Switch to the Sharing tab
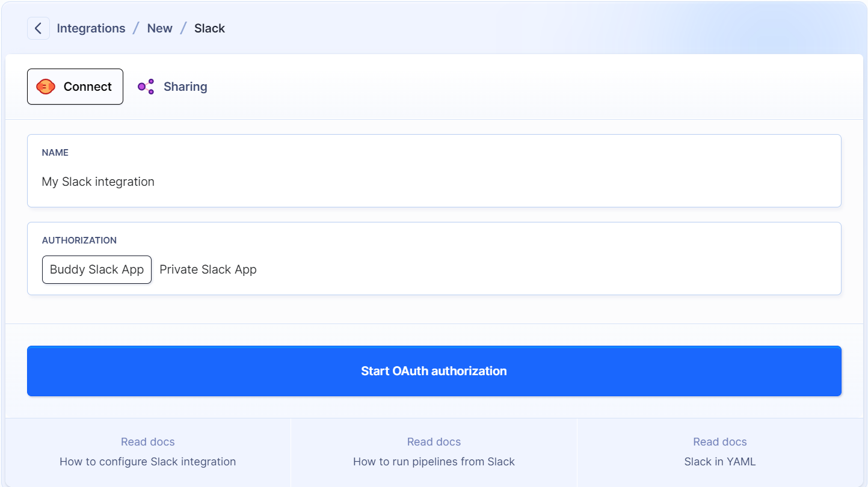 185,87
